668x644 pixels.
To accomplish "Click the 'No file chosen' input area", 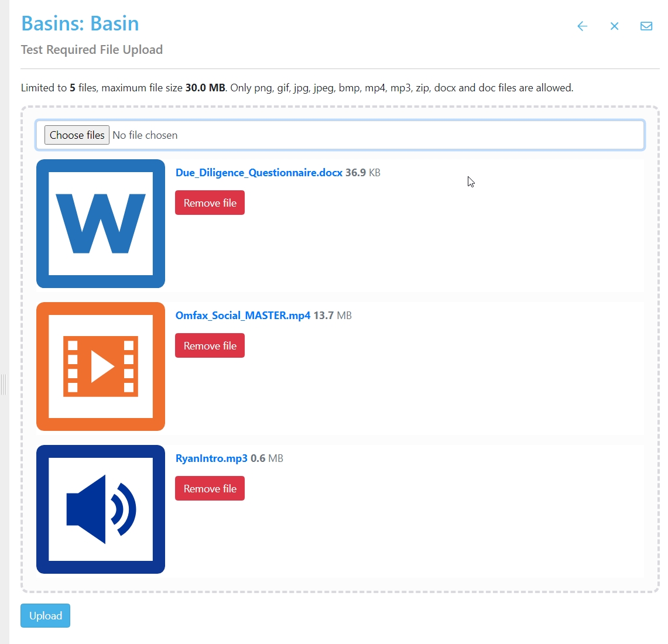I will tap(145, 135).
